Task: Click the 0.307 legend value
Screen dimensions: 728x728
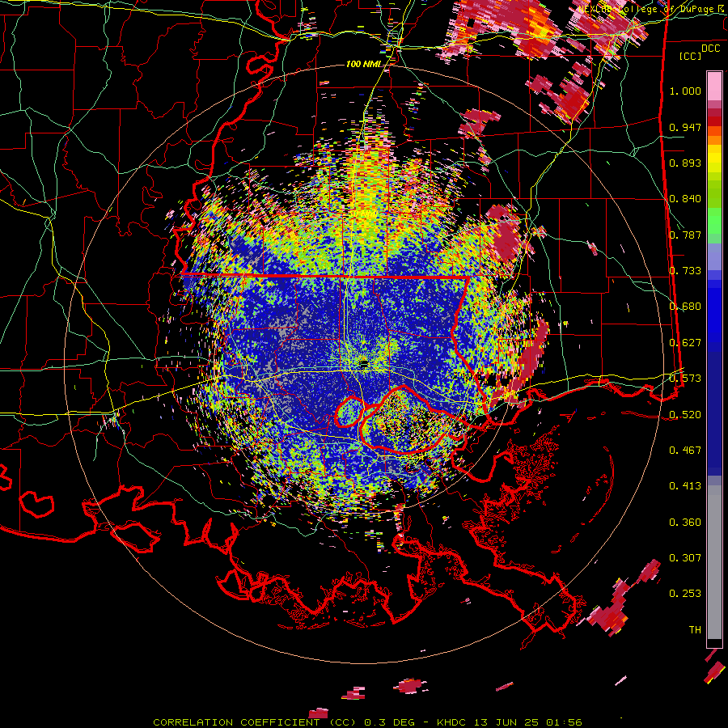Action: (x=685, y=558)
